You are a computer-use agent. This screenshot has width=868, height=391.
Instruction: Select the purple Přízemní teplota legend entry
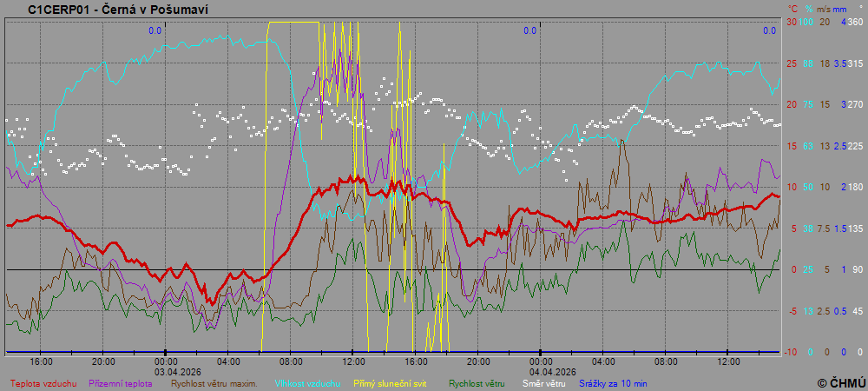point(122,382)
